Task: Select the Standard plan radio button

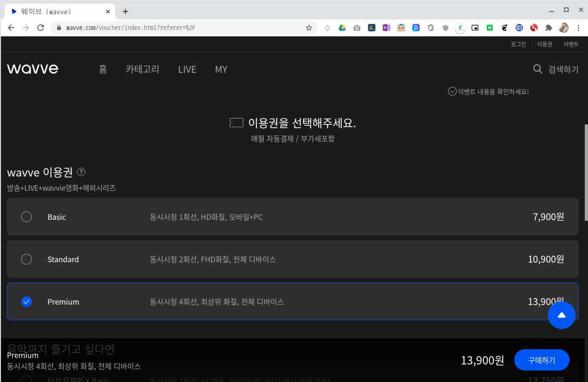Action: point(27,259)
